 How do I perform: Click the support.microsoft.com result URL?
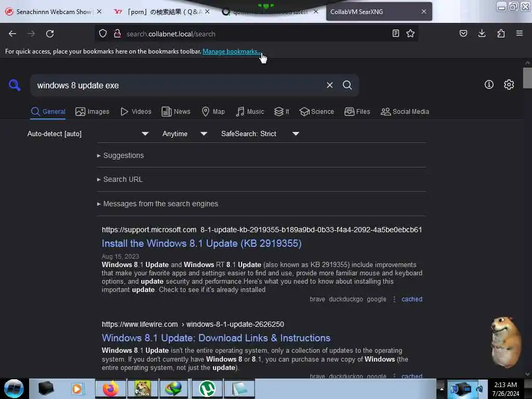click(262, 230)
